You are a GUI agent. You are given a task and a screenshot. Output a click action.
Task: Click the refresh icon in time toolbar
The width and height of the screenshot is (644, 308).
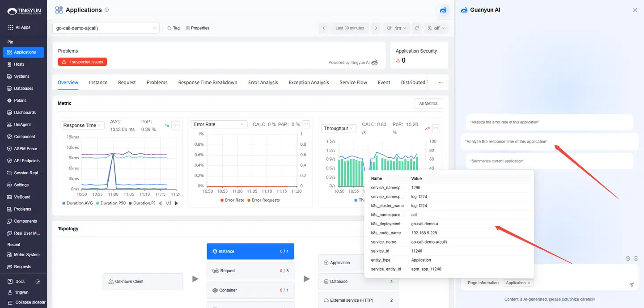(417, 28)
